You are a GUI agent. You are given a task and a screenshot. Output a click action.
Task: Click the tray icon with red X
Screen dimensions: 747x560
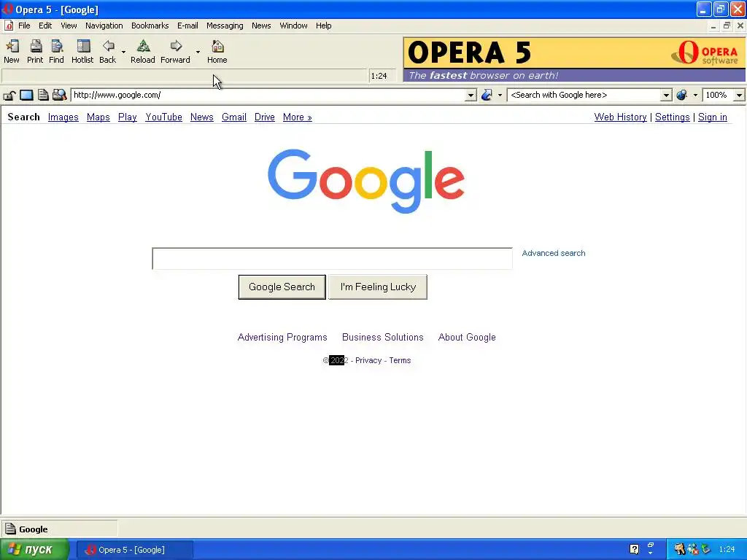coord(693,549)
